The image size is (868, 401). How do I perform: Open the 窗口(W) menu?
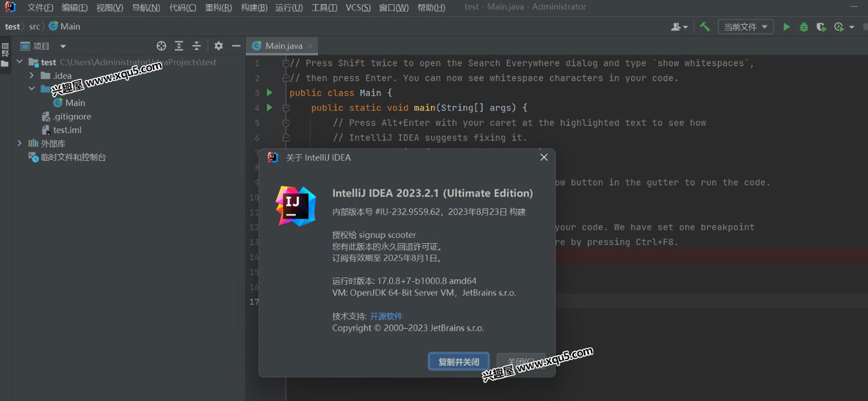coord(394,8)
